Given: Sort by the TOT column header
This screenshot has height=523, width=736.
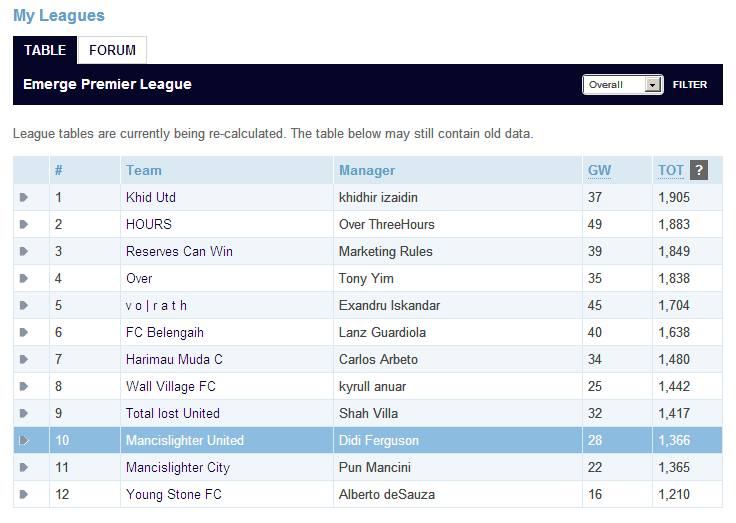Looking at the screenshot, I should coord(670,170).
